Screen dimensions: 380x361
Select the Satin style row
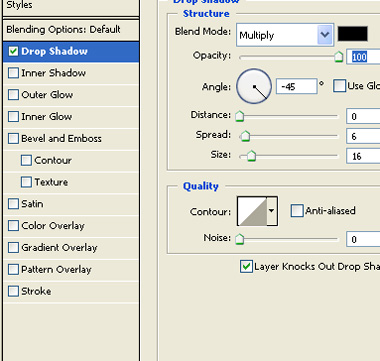pyautogui.click(x=71, y=204)
